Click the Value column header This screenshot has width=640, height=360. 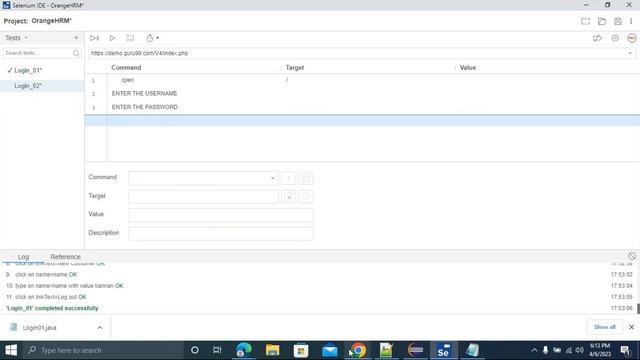pyautogui.click(x=468, y=68)
